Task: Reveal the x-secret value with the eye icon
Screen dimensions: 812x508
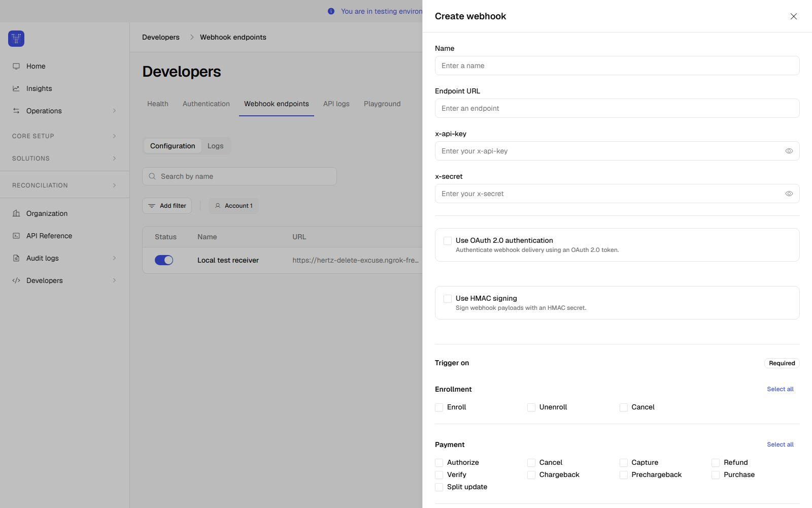Action: pos(789,194)
